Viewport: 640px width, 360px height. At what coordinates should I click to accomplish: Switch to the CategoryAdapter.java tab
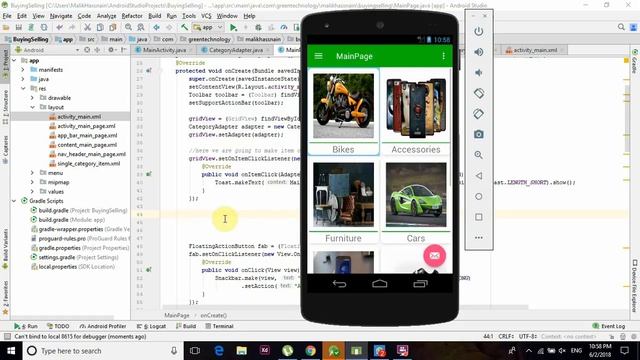coord(236,50)
